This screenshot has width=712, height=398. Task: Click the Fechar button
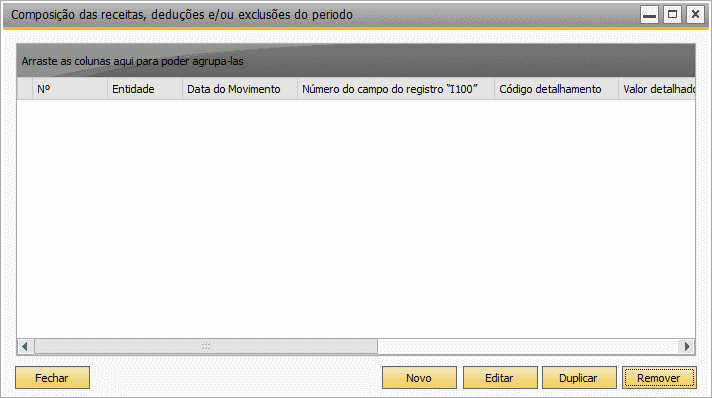coord(52,378)
